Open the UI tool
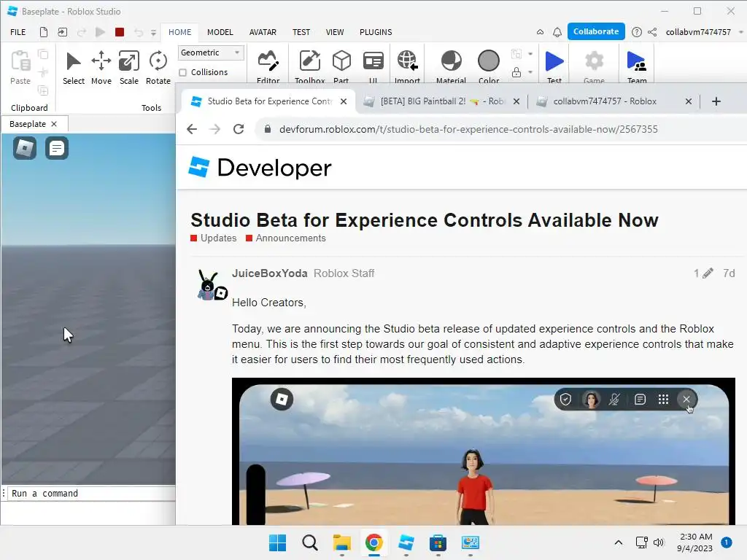This screenshot has width=747, height=560. [373, 66]
